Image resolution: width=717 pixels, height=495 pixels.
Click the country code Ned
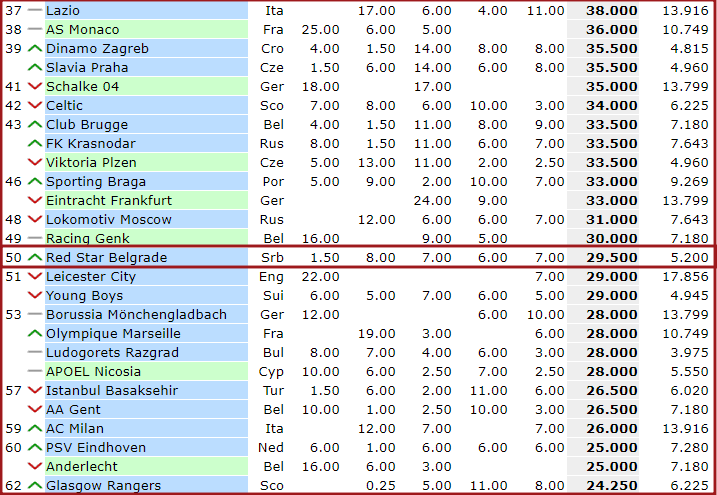[x=271, y=447]
